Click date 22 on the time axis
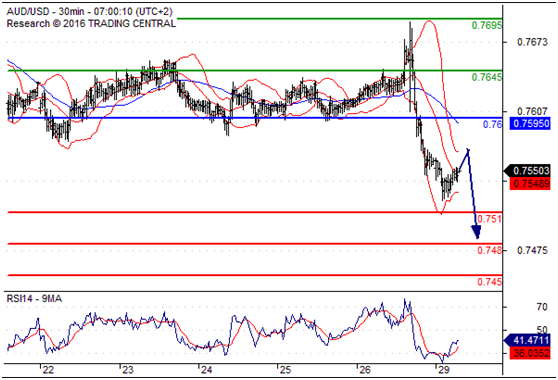 tap(48, 370)
